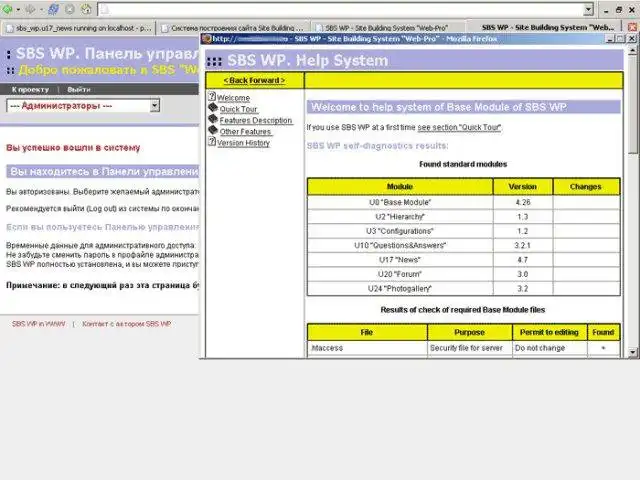Screen dimensions: 640x480
Task: Click the version value 4.7
Action: (523, 260)
